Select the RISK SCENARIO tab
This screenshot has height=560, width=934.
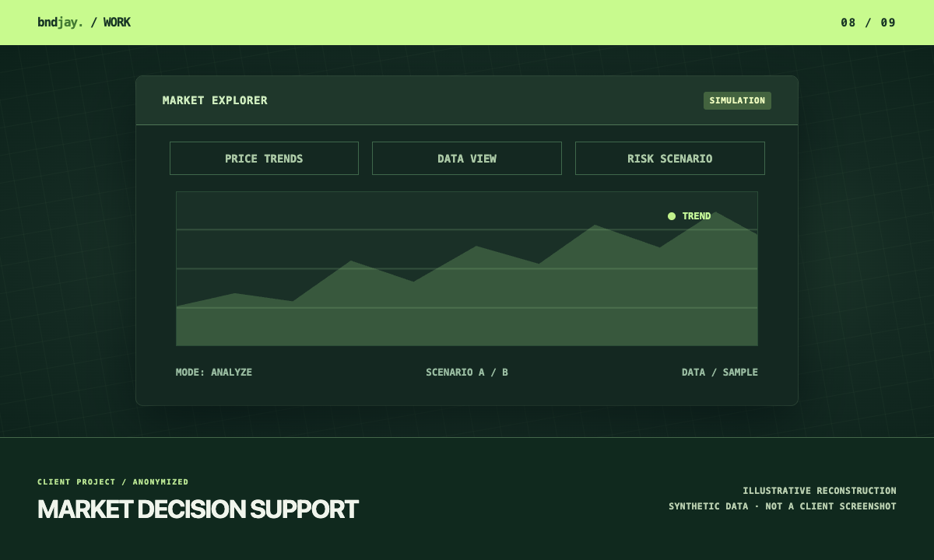670,159
